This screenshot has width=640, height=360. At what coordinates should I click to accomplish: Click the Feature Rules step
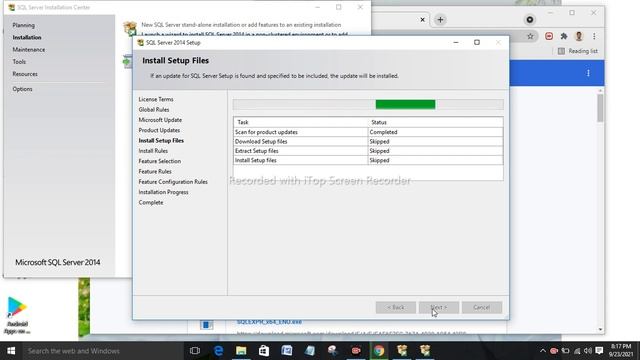tap(155, 171)
